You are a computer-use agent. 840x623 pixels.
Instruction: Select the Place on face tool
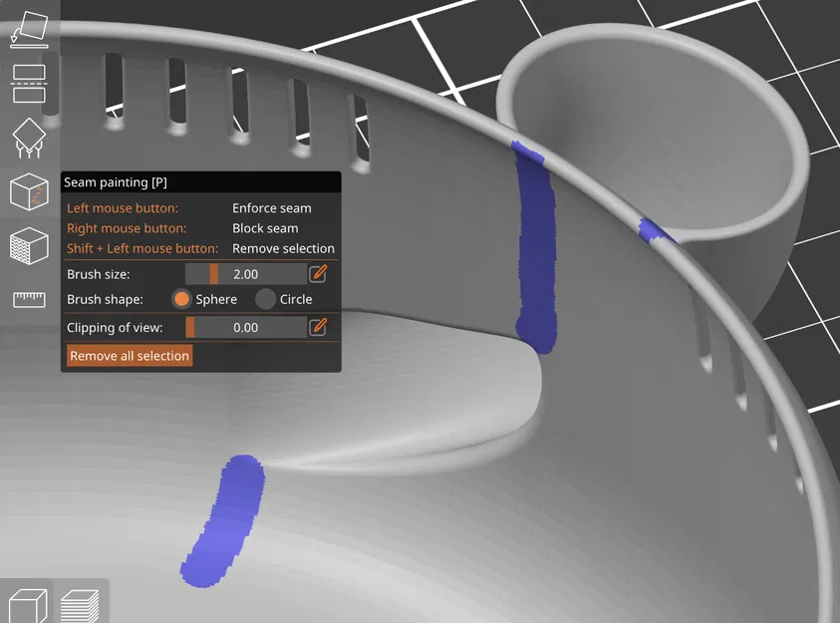[30, 31]
